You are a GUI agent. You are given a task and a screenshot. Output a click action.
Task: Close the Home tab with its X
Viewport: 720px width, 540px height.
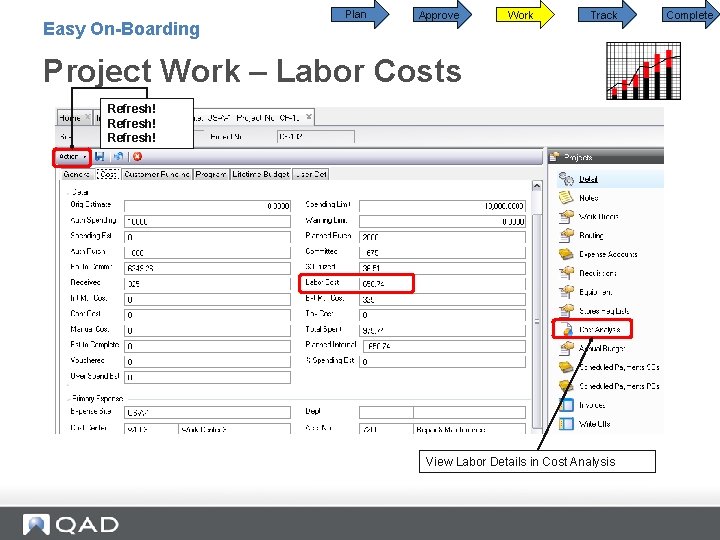(x=87, y=117)
